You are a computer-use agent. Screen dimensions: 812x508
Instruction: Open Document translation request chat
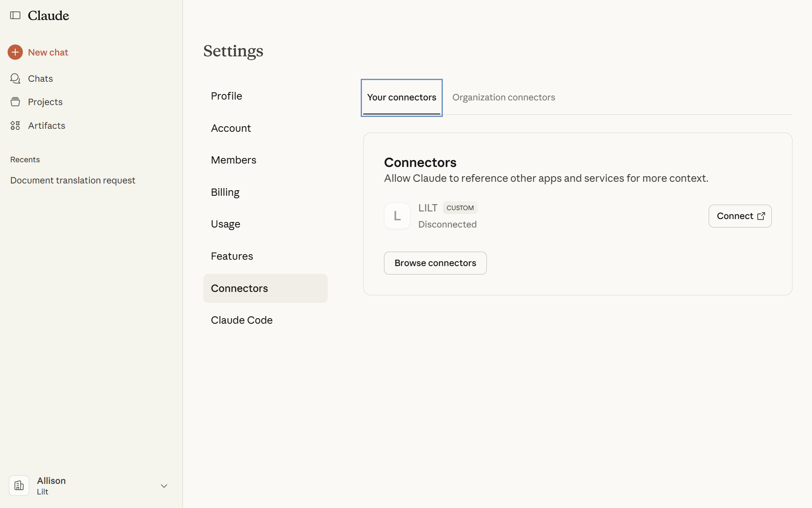pos(73,180)
